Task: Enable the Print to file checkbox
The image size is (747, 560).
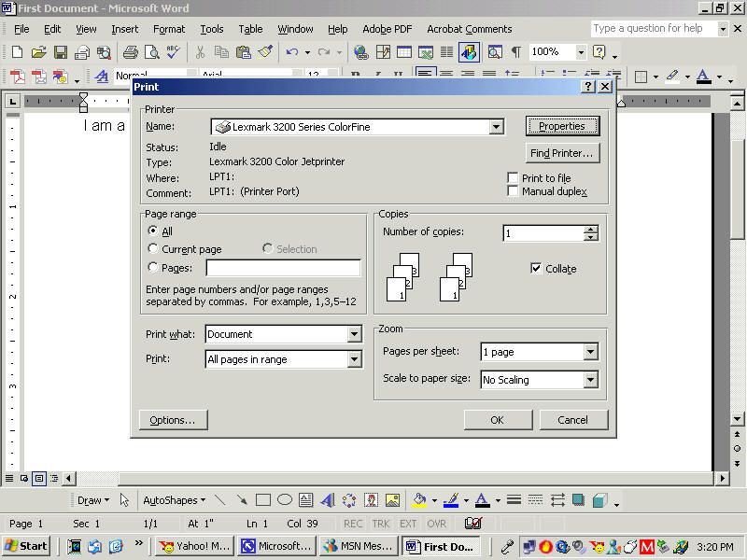Action: [513, 178]
